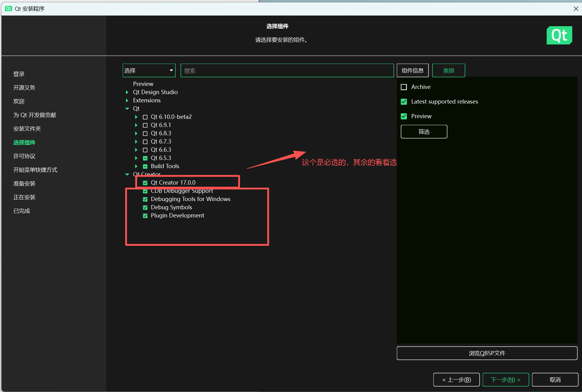The width and height of the screenshot is (582, 392).
Task: Go to 开始菜单快捷方式 step
Action: pyautogui.click(x=35, y=170)
